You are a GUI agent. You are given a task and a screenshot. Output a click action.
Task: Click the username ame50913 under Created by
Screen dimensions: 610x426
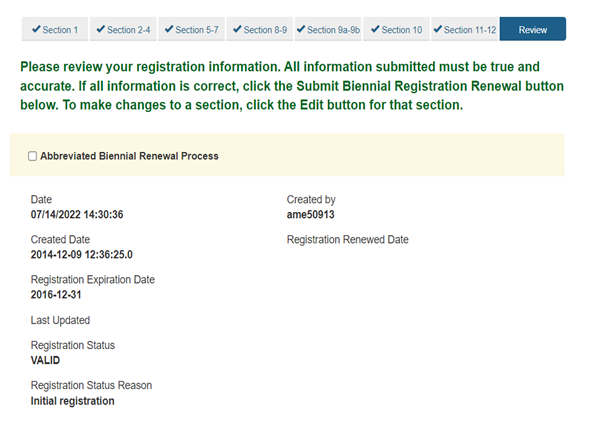pyautogui.click(x=310, y=215)
